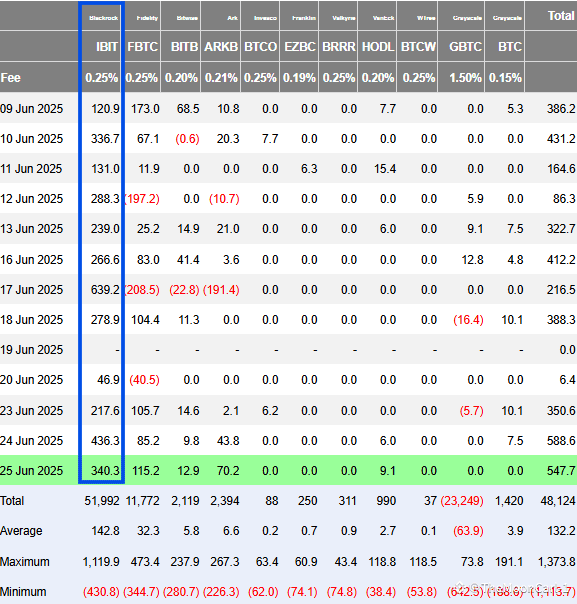This screenshot has height=604, width=577.
Task: Select the red (10.7) ARKB value
Action: click(x=224, y=199)
